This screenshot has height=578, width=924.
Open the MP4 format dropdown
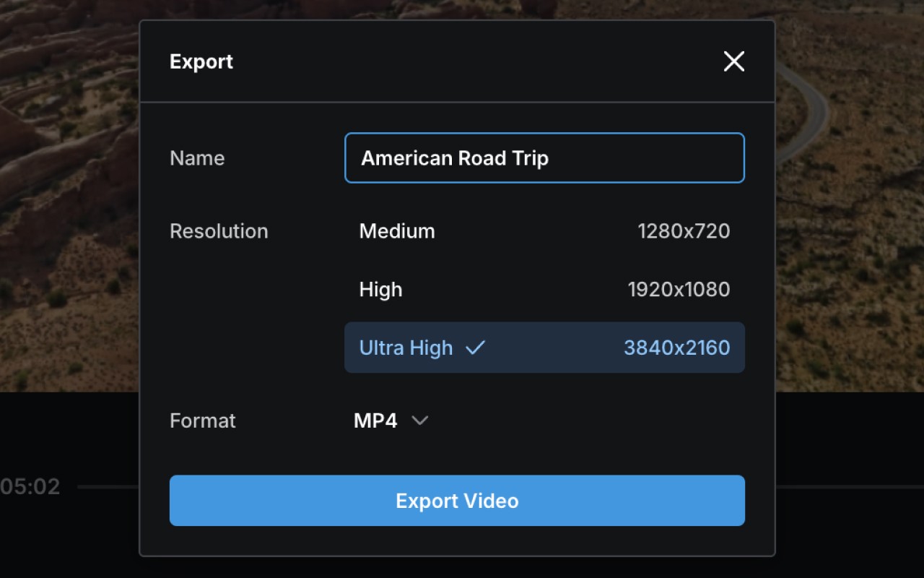click(x=390, y=420)
